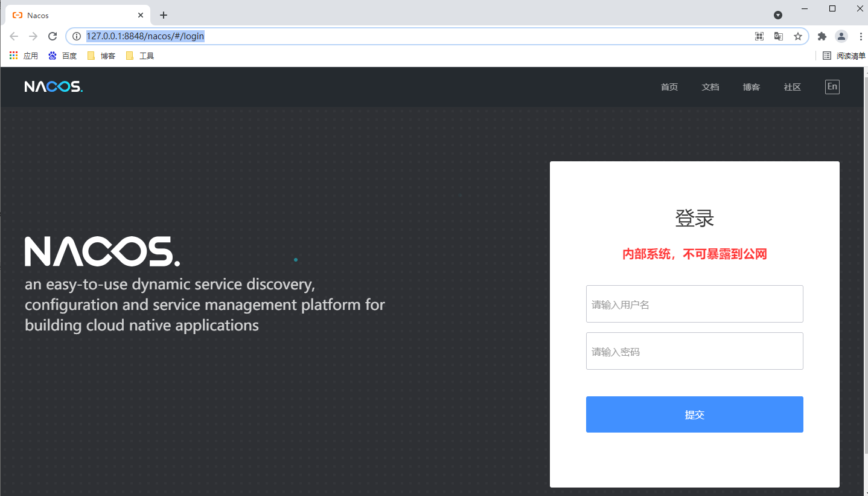Screen dimensions: 868x496
Task: Go forward using browser forward arrow
Action: point(33,36)
